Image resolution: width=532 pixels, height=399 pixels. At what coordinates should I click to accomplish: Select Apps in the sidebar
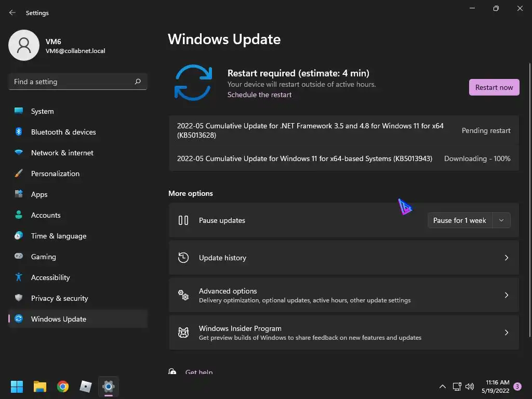tap(78, 194)
